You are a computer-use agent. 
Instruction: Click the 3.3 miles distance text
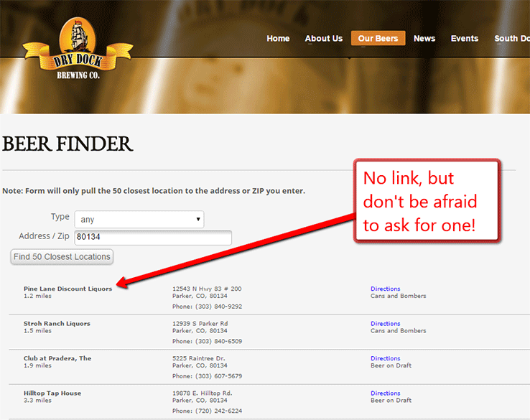click(37, 401)
